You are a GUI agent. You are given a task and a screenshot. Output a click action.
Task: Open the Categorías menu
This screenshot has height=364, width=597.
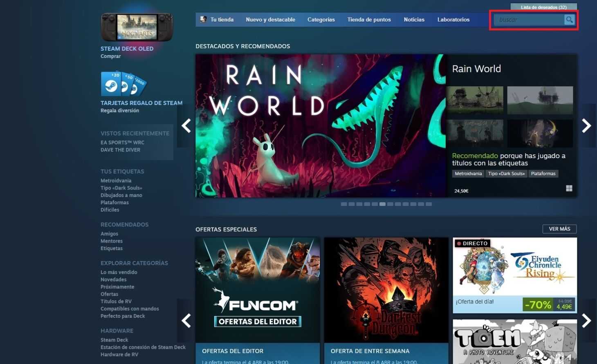321,20
